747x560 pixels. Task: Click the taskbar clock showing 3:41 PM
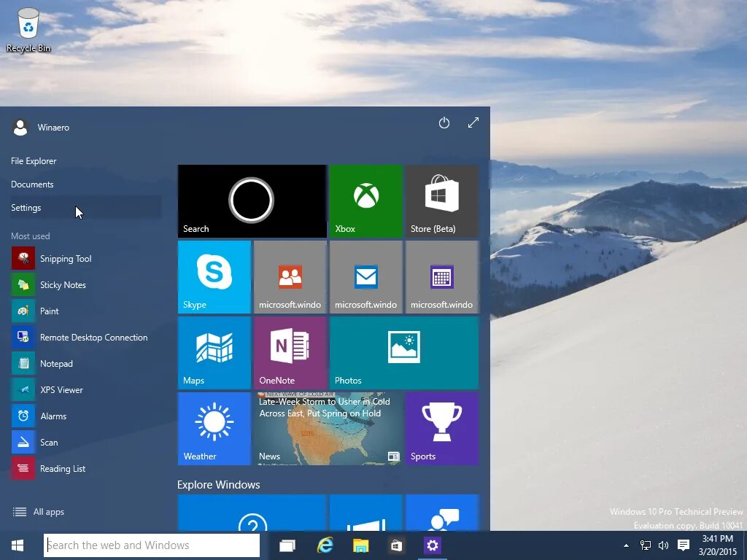[718, 545]
